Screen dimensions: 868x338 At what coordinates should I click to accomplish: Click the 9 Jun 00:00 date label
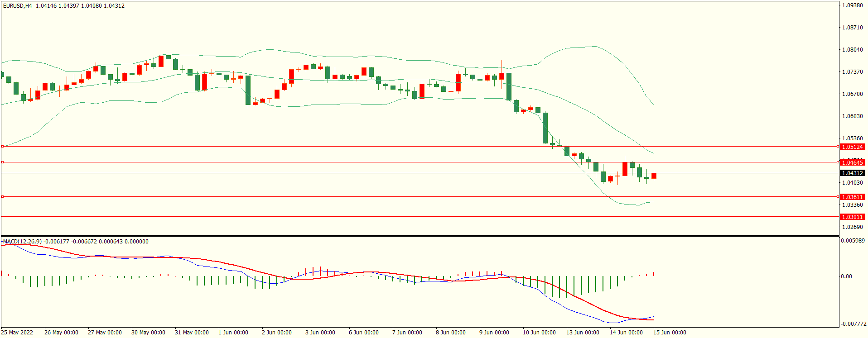coord(494,333)
